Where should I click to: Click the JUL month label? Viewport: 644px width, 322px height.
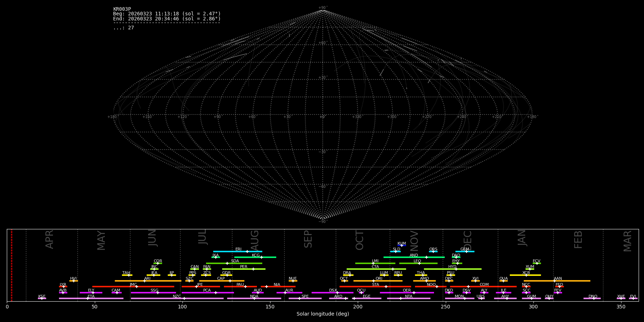(202, 237)
